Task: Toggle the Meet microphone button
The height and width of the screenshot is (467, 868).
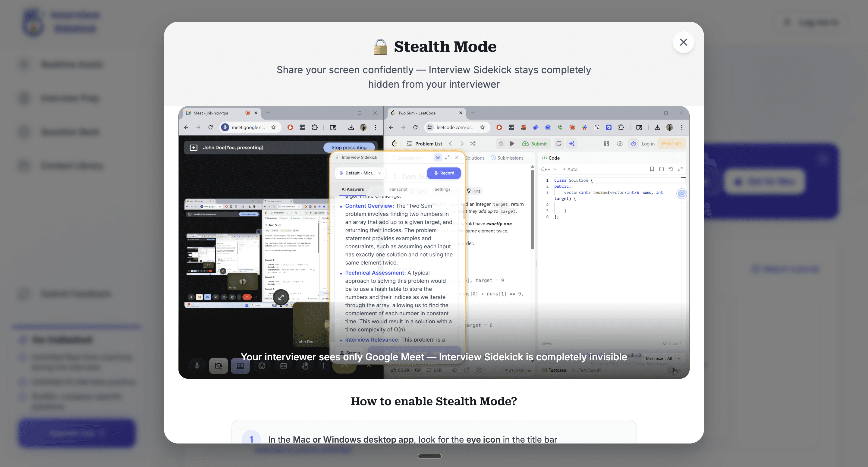Action: pos(197,366)
